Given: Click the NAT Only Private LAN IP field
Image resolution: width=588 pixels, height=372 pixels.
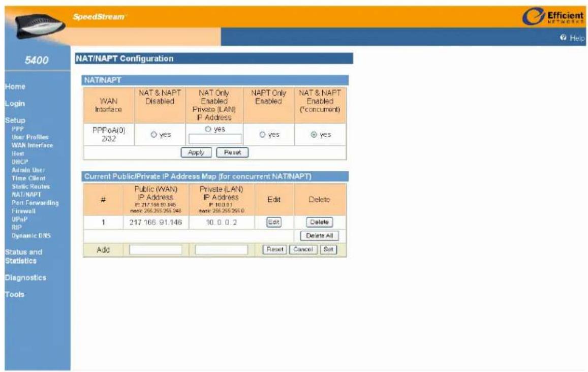Looking at the screenshot, I should pyautogui.click(x=215, y=139).
